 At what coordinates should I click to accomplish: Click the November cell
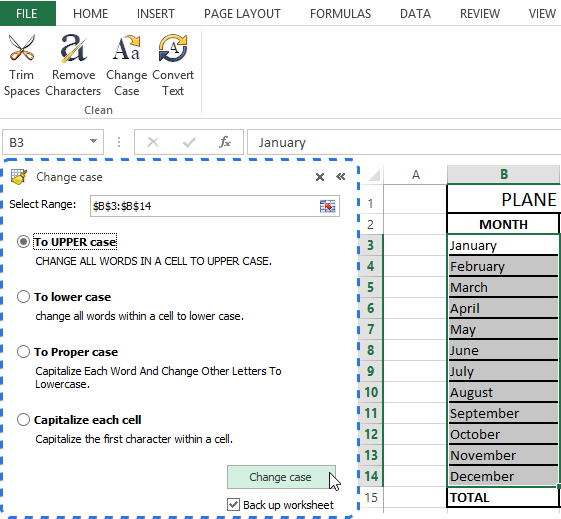click(503, 455)
